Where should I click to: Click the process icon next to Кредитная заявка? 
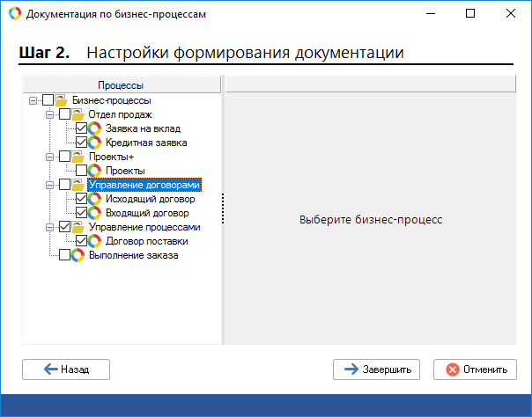pyautogui.click(x=95, y=143)
